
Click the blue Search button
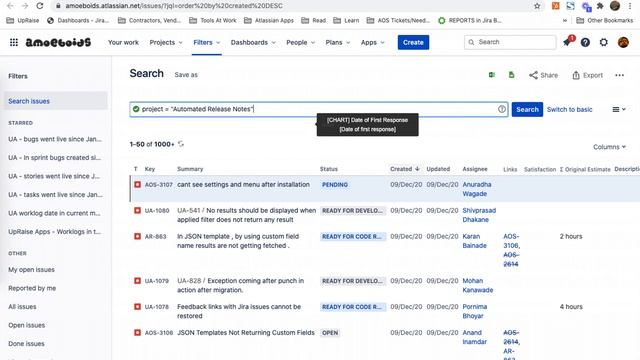click(527, 109)
